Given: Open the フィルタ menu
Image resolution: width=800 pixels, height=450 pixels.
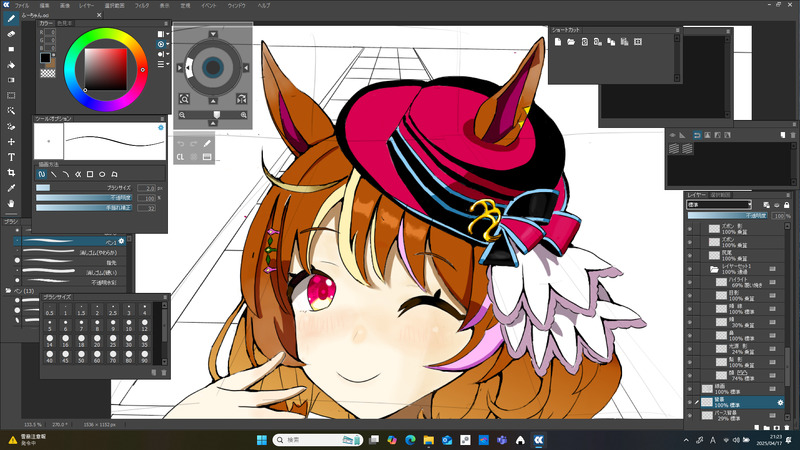Looking at the screenshot, I should pos(142,5).
